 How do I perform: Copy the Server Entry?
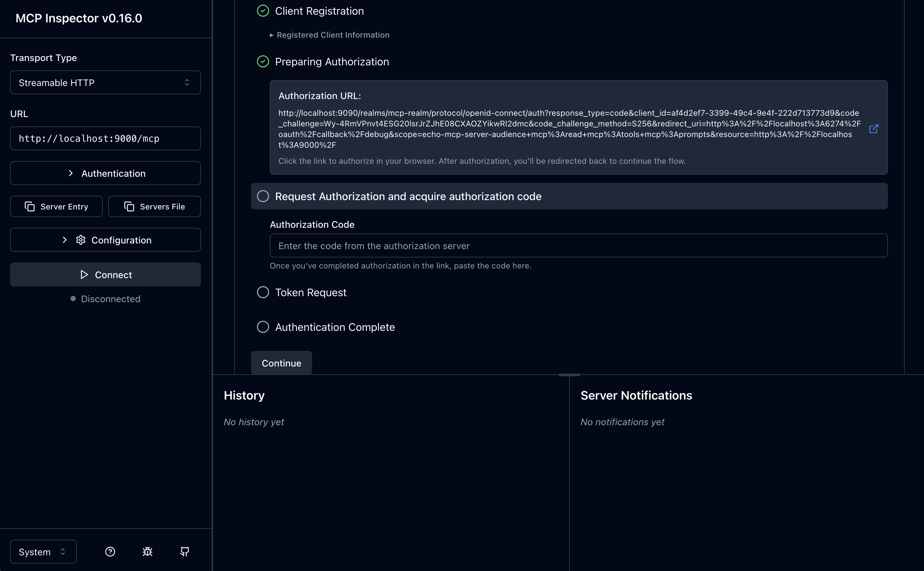click(x=56, y=206)
